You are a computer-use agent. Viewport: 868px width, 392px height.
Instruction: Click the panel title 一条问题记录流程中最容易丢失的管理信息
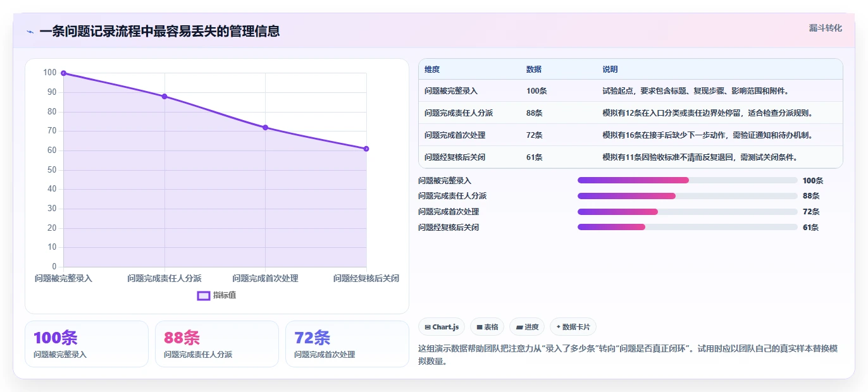pos(159,31)
